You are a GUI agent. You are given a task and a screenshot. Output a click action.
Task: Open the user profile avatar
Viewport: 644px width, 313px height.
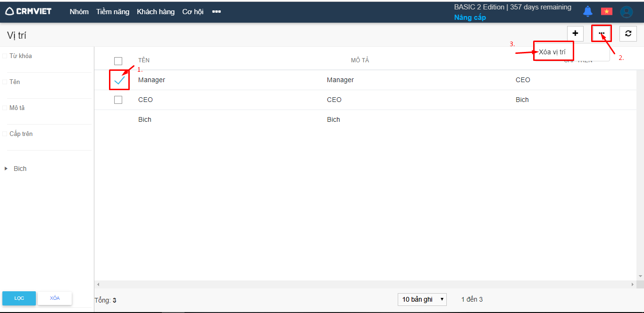click(626, 12)
